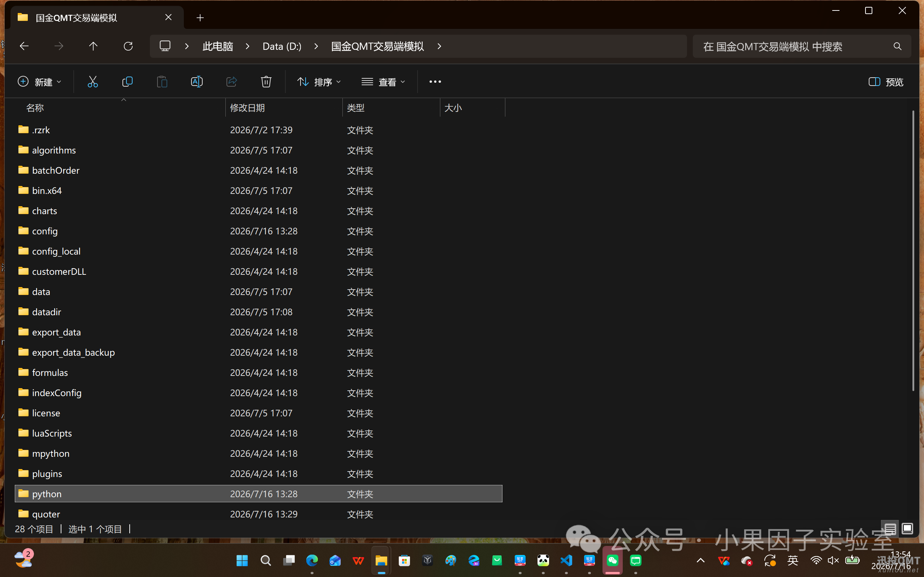Select the export_data_backup folder
924x577 pixels.
click(x=258, y=352)
